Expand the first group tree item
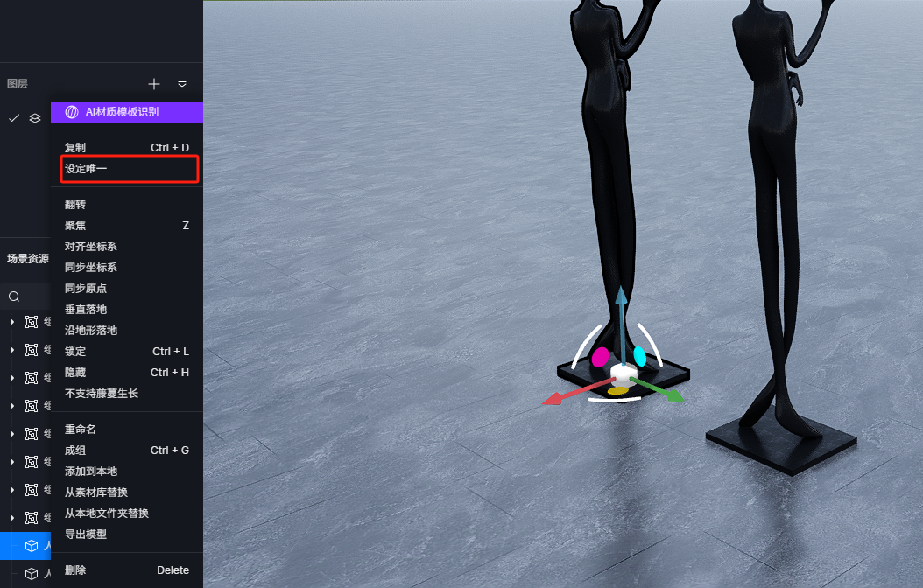923x588 pixels. tap(11, 322)
